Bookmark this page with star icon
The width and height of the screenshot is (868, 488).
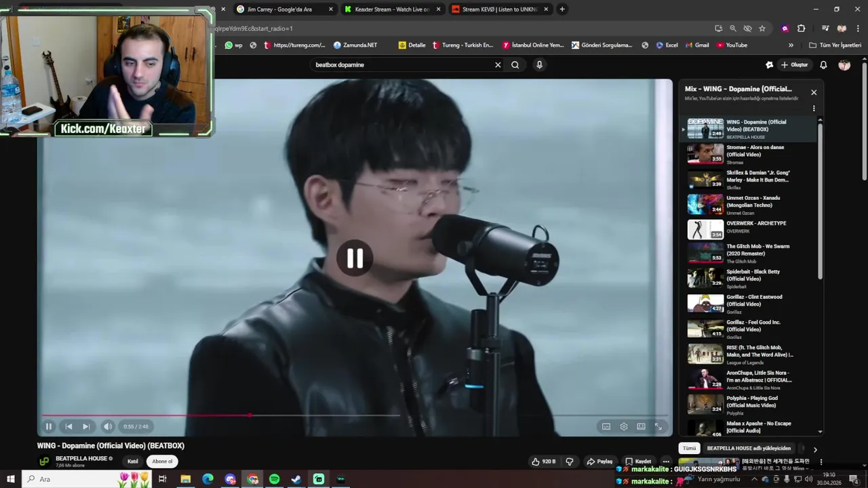point(762,28)
